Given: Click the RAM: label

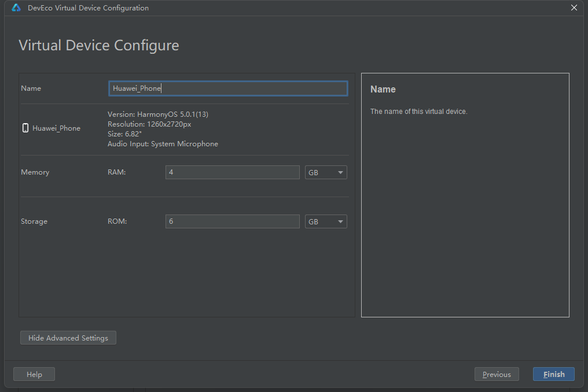Looking at the screenshot, I should coord(117,172).
